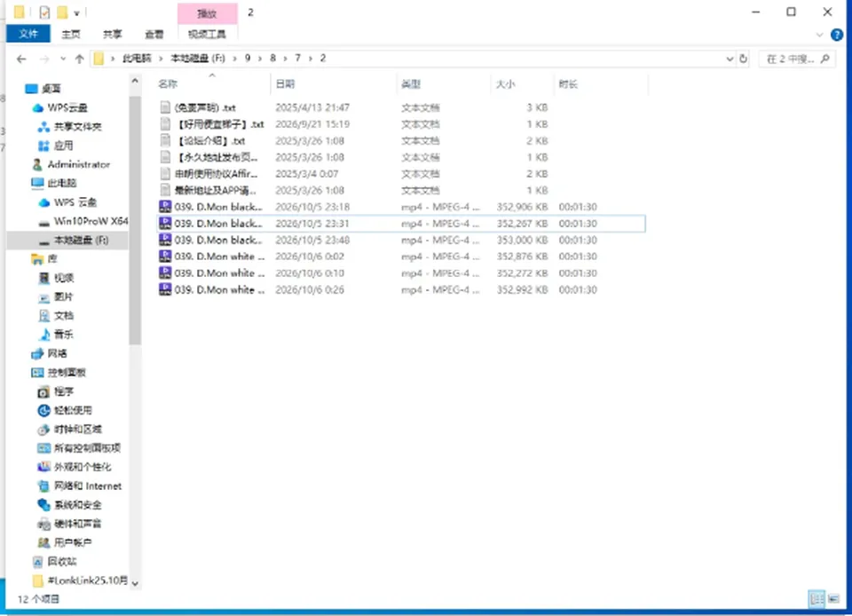Click the up-one-level arrow button
The image size is (852, 616).
point(79,59)
